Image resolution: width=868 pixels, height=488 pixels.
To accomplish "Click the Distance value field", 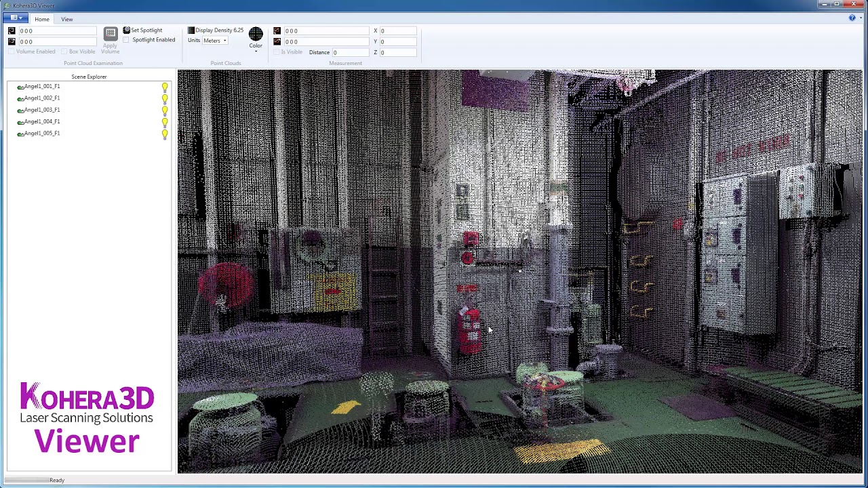I will pyautogui.click(x=350, y=52).
